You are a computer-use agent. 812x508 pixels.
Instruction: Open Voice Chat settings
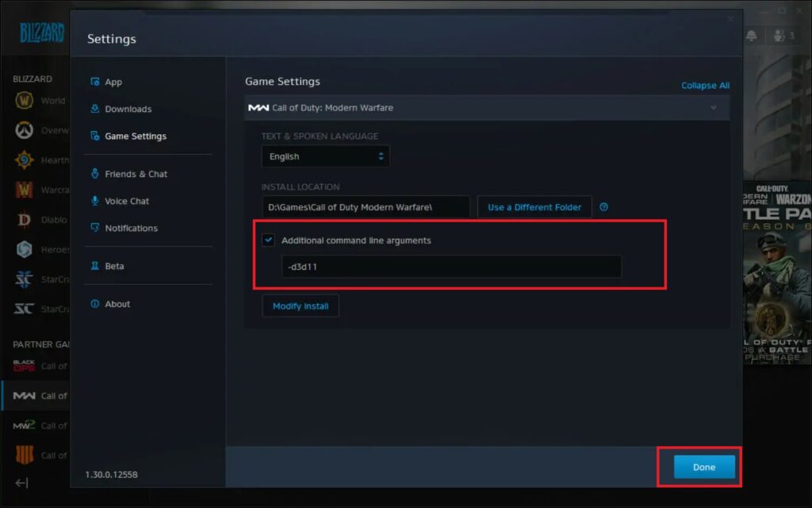[126, 201]
